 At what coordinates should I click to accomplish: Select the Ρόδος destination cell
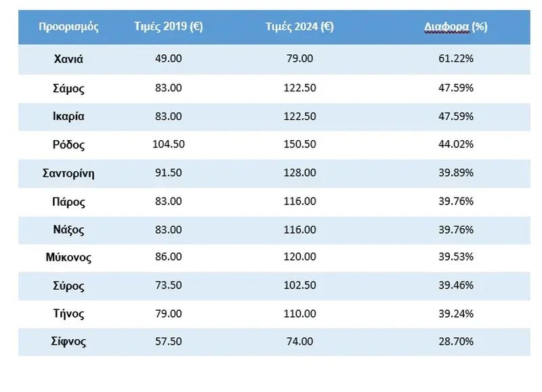pyautogui.click(x=68, y=144)
